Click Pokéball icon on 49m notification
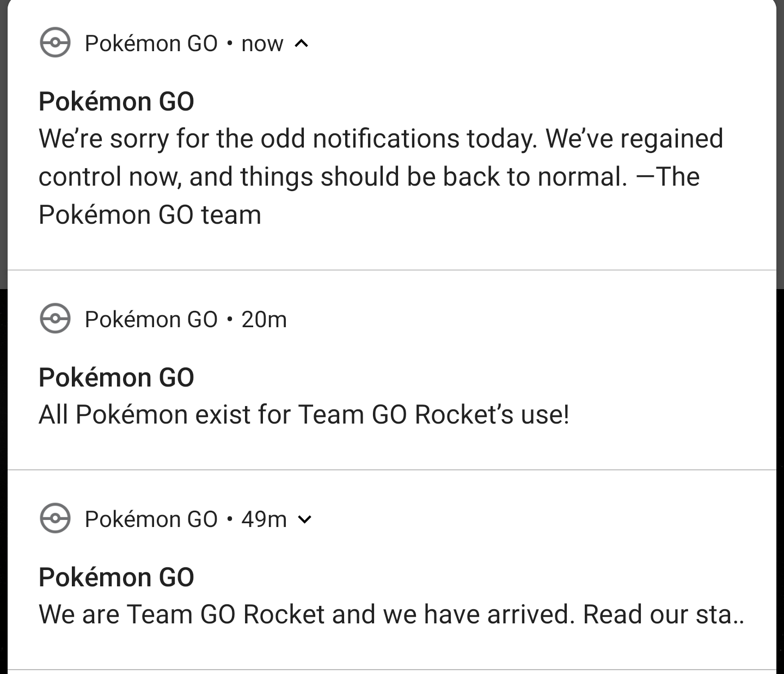Image resolution: width=784 pixels, height=674 pixels. click(x=55, y=518)
